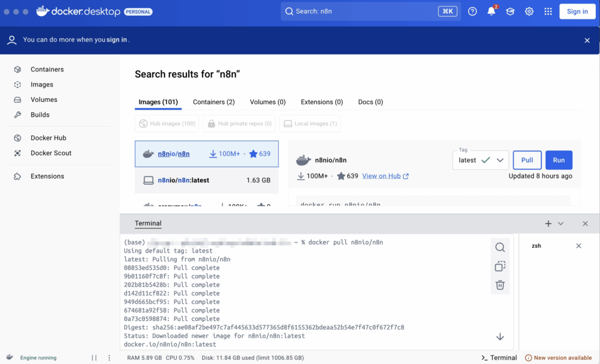The width and height of the screenshot is (600, 364).
Task: Toggle the Hub images (100) filter
Action: click(167, 123)
